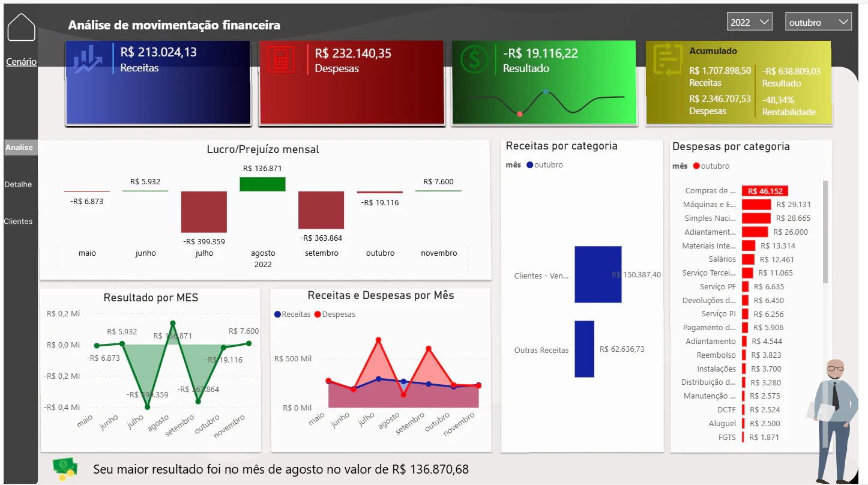Click the green money bills icon
The width and height of the screenshot is (868, 485).
[x=65, y=469]
